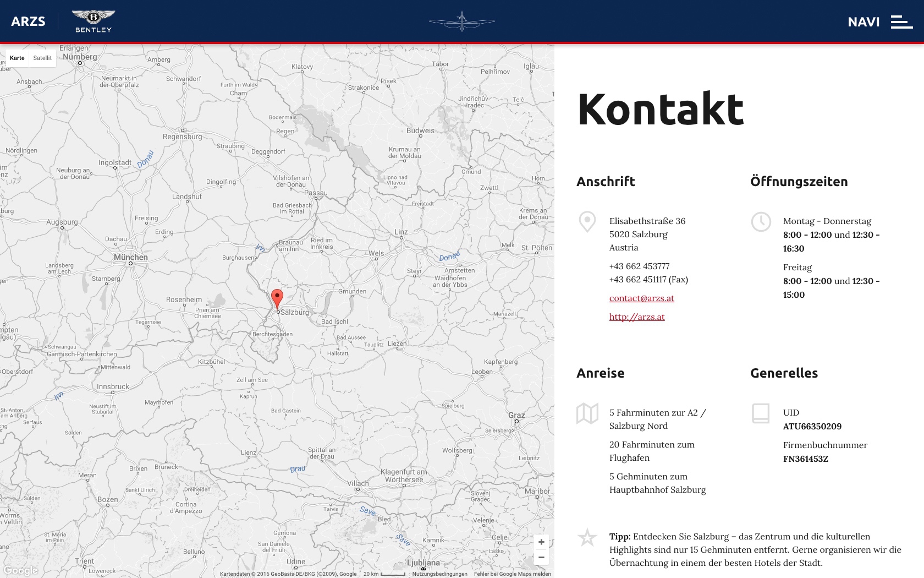
Task: Open the contact@arzs.at email link
Action: 641,298
